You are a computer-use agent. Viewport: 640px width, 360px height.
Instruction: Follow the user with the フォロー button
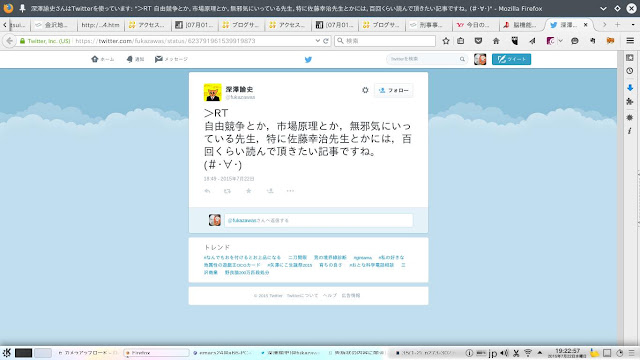(393, 90)
